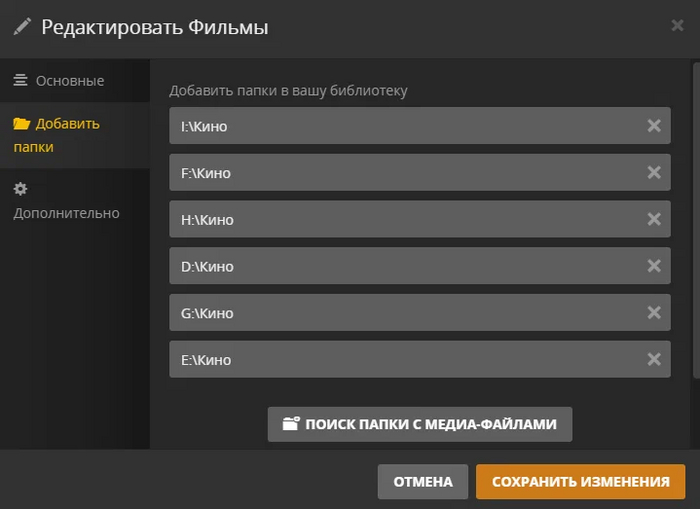Screen dimensions: 700x509
Task: Open the Основные tab
Action: [x=69, y=81]
